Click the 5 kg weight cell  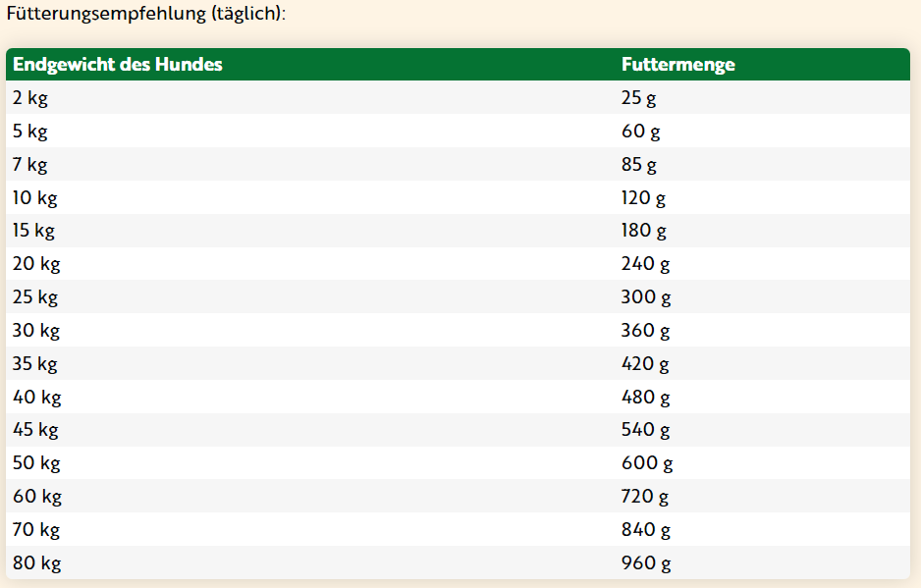coord(29,132)
